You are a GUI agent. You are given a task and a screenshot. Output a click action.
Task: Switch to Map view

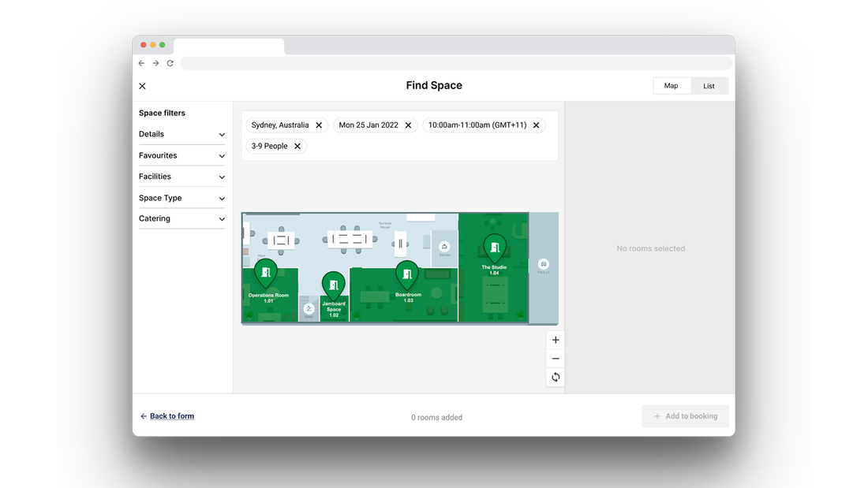click(671, 85)
